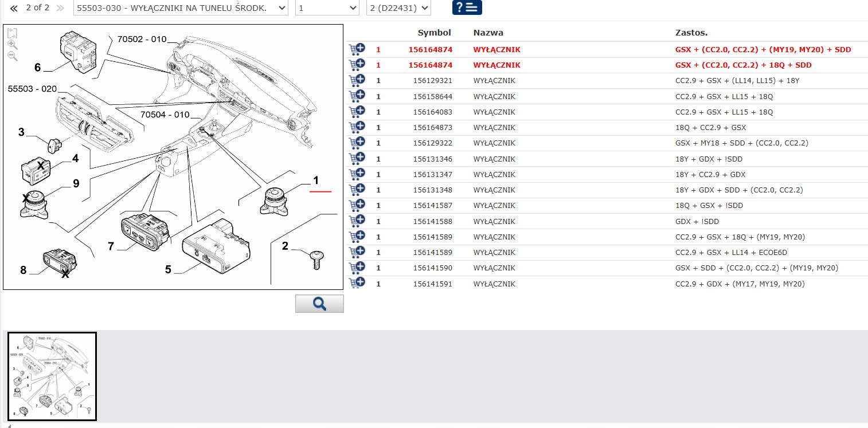
Task: Select callout number 6 in the diagram
Action: click(x=37, y=68)
